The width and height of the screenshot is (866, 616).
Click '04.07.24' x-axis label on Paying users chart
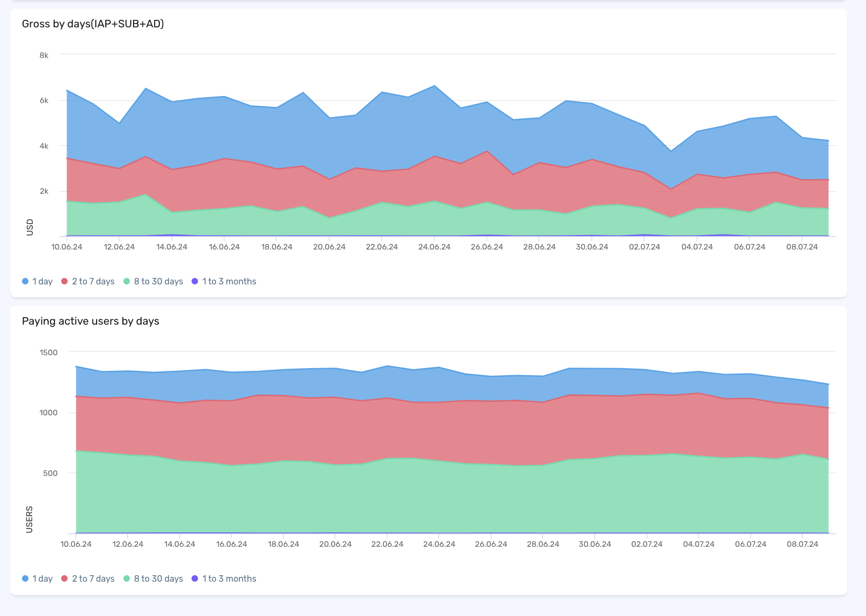click(x=698, y=544)
